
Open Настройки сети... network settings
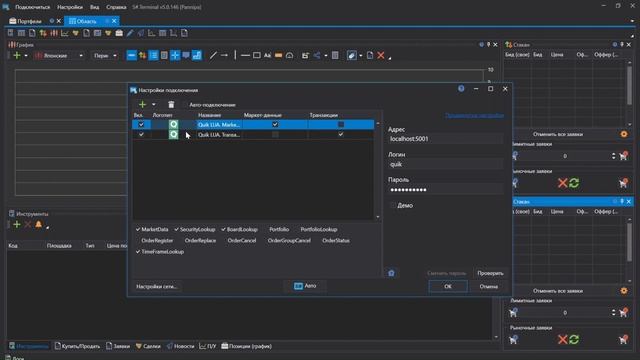156,287
